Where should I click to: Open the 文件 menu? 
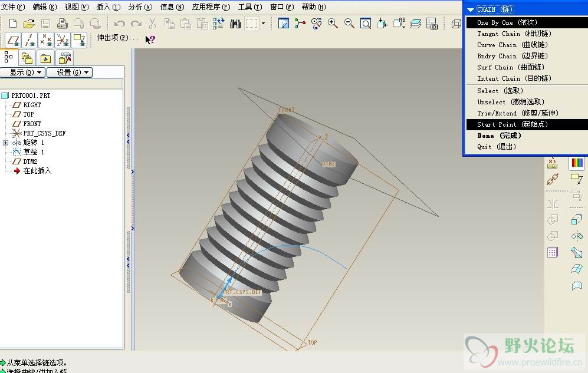tap(13, 6)
